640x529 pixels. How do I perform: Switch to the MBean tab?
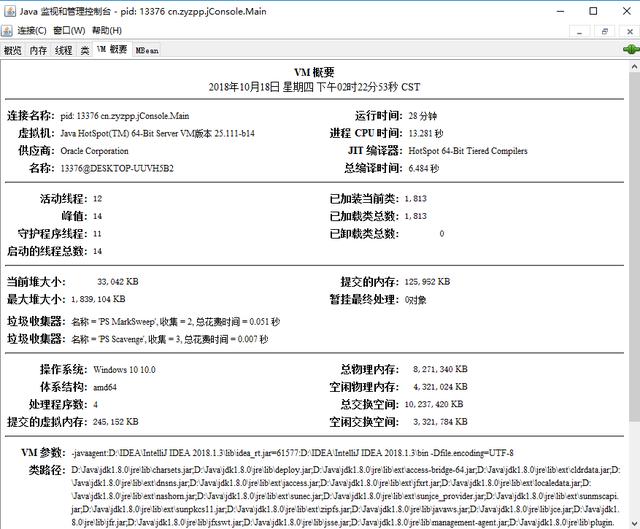pyautogui.click(x=147, y=50)
